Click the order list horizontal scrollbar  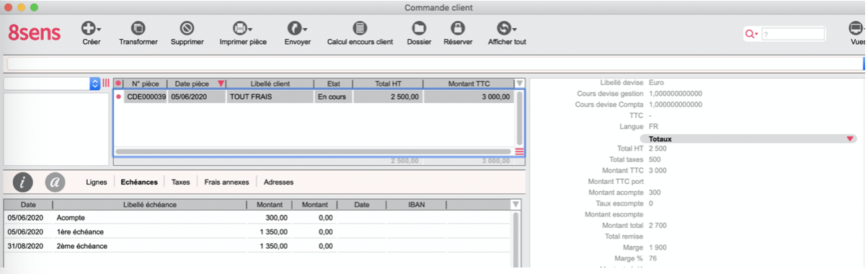pos(314,151)
